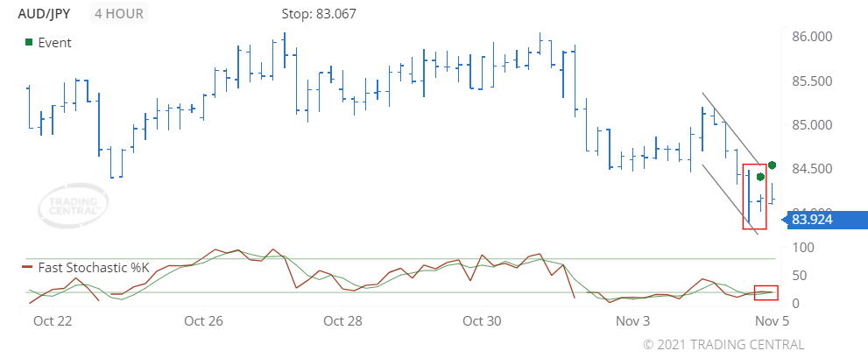
Task: Click the Oct 26 date label
Action: 204,321
